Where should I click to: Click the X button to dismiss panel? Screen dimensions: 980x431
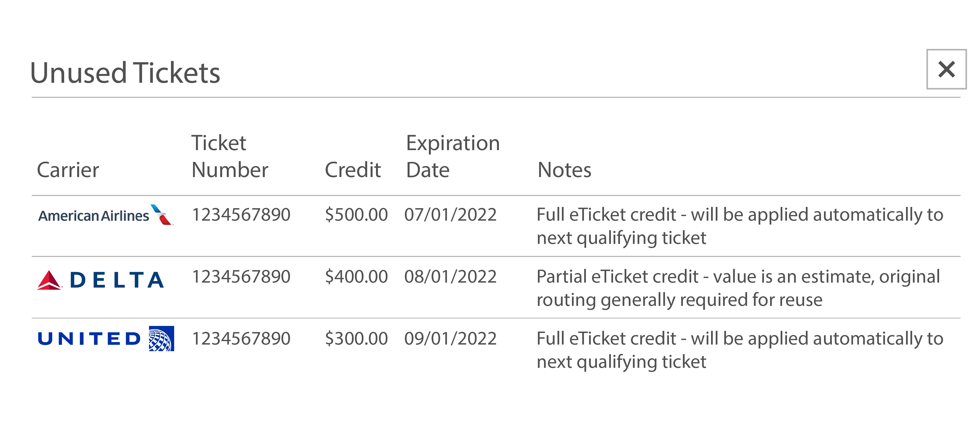click(947, 71)
